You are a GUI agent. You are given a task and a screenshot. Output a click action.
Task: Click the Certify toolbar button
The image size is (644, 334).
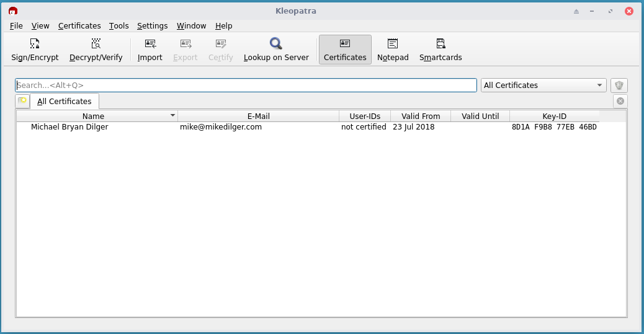pos(220,49)
